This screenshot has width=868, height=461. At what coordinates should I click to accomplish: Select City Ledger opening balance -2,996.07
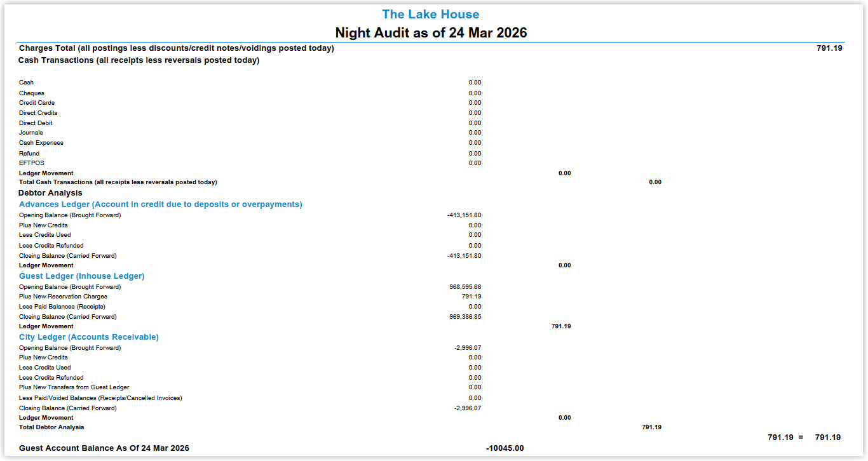468,348
